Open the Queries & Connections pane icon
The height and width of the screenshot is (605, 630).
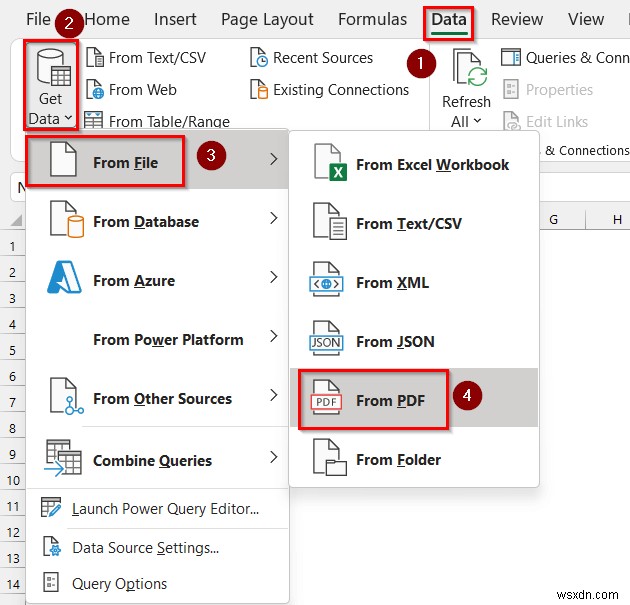(x=511, y=57)
